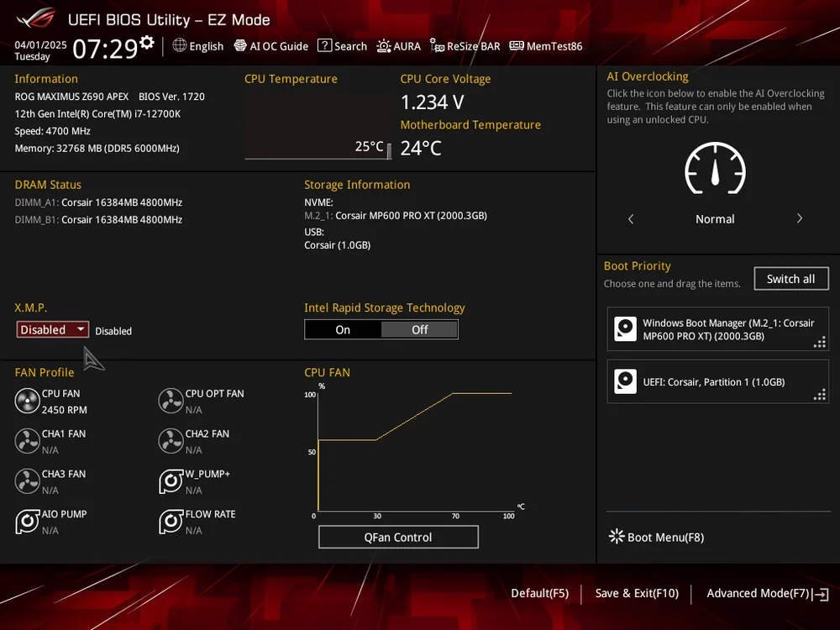Click USB Corsair (1.0GB) entry
This screenshot has width=840, height=630.
point(338,245)
